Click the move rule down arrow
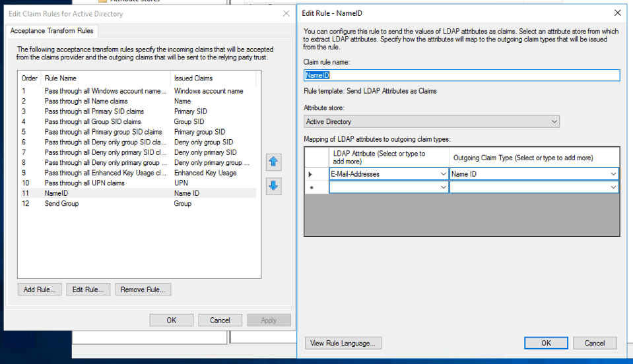 (x=273, y=186)
